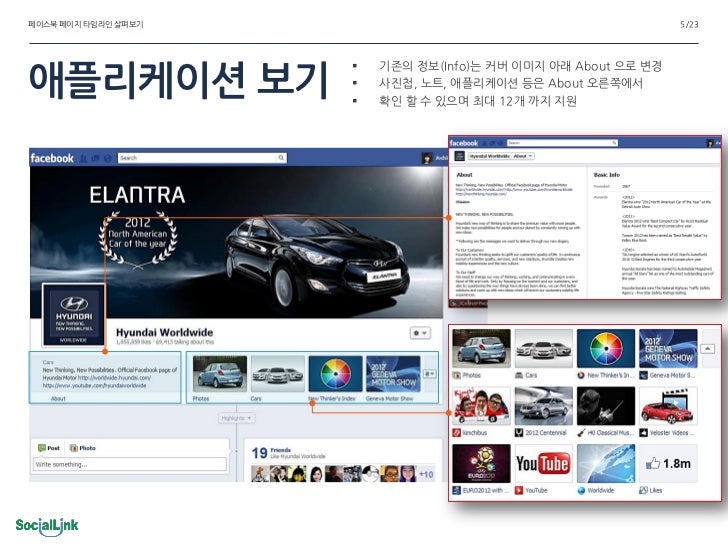Click the Write something input box
Screen dimensions: 728x546
[130, 464]
